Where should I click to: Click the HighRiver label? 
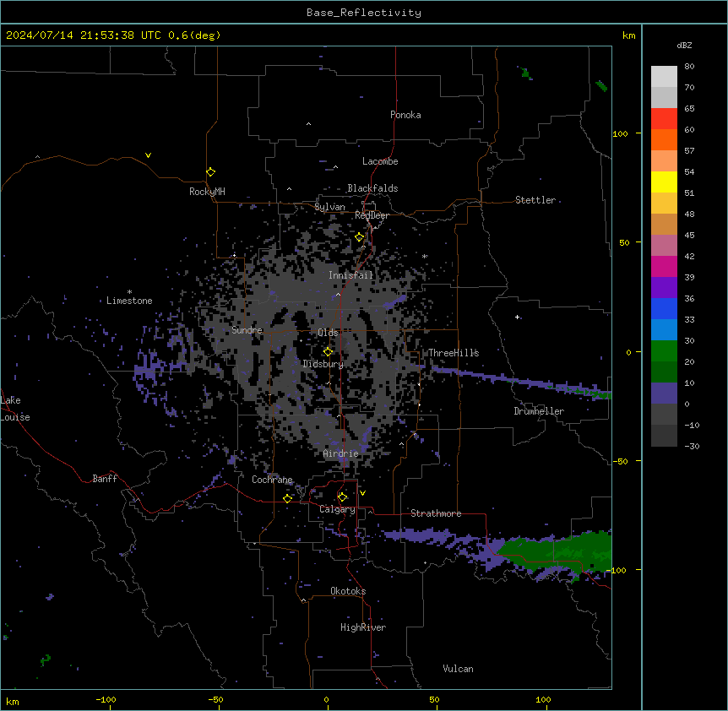pyautogui.click(x=363, y=627)
